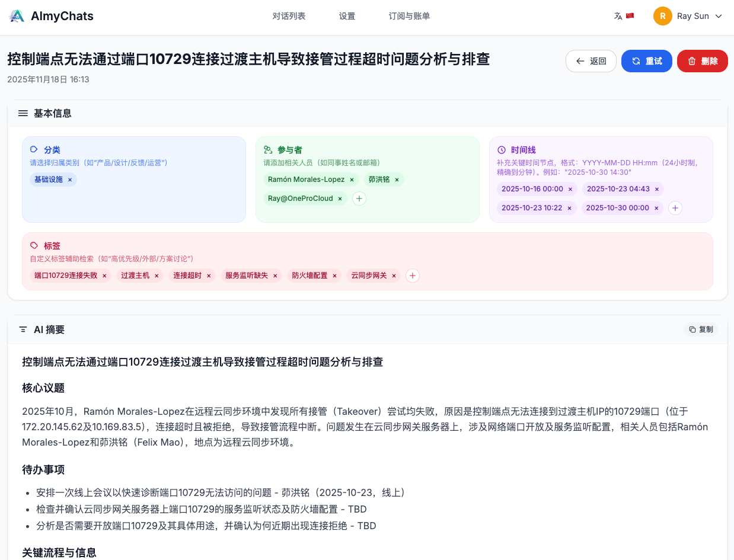This screenshot has height=560, width=734.
Task: Open the language switcher icon
Action: coord(618,16)
